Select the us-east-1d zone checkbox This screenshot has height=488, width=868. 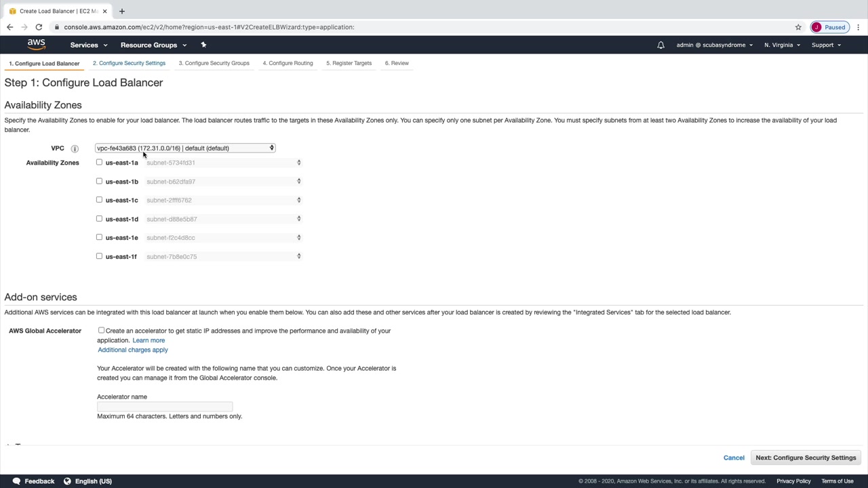pos(99,219)
